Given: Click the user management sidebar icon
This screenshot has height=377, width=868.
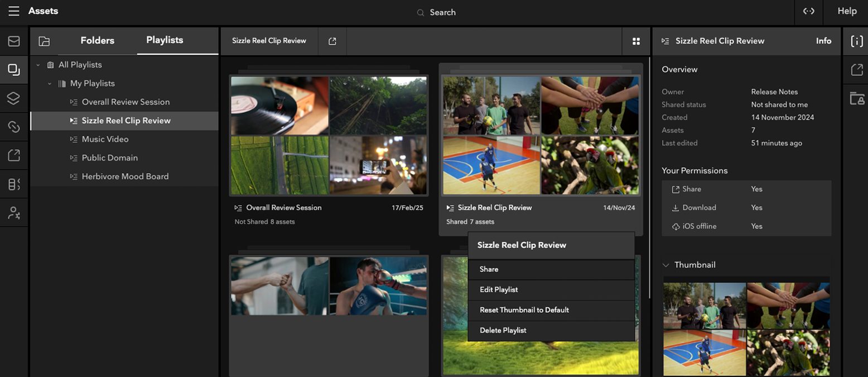Looking at the screenshot, I should (x=14, y=213).
